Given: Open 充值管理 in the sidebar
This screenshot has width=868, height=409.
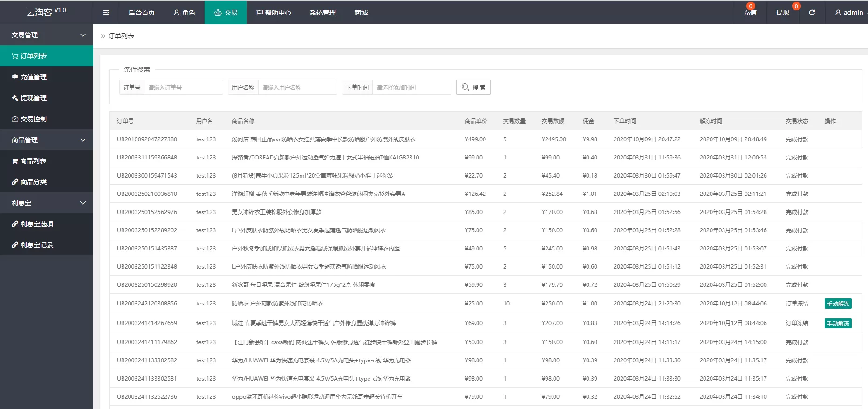Looking at the screenshot, I should pos(47,77).
